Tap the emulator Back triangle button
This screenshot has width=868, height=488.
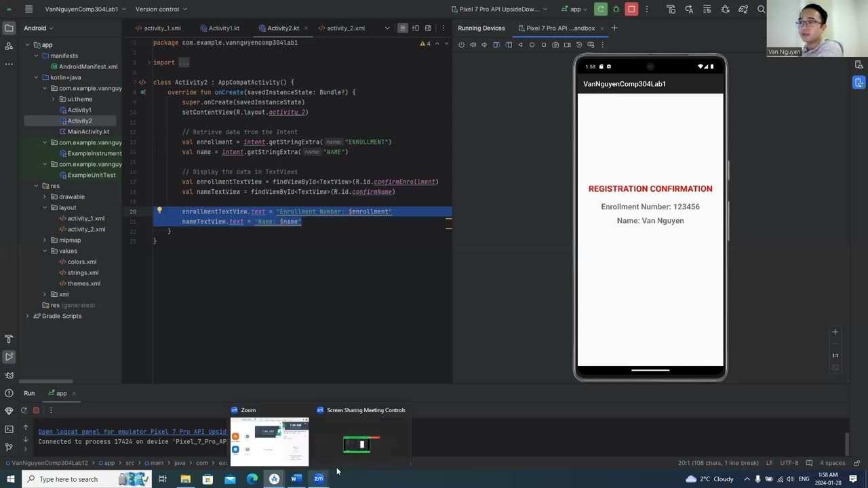(520, 45)
